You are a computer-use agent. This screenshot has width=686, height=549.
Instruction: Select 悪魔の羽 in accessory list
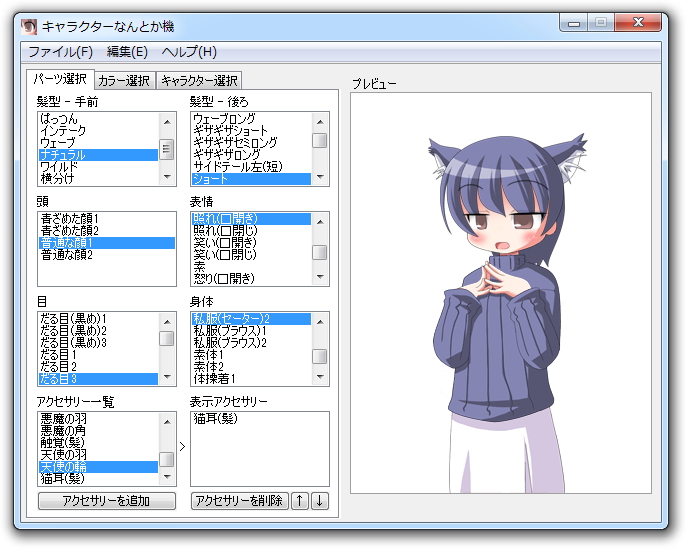[98, 419]
